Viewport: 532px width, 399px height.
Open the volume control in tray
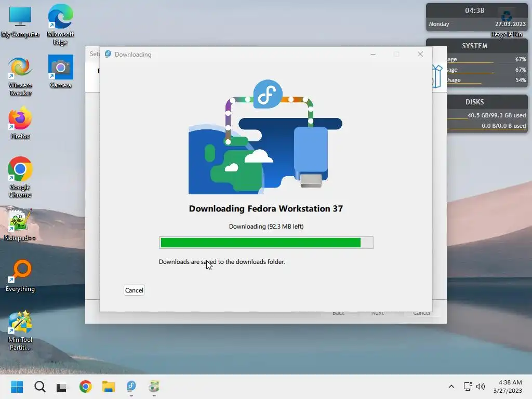(481, 387)
